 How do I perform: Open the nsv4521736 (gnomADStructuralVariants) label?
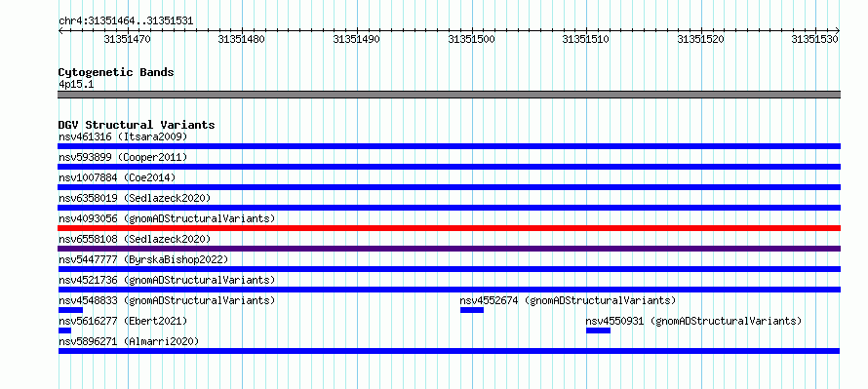(x=167, y=280)
